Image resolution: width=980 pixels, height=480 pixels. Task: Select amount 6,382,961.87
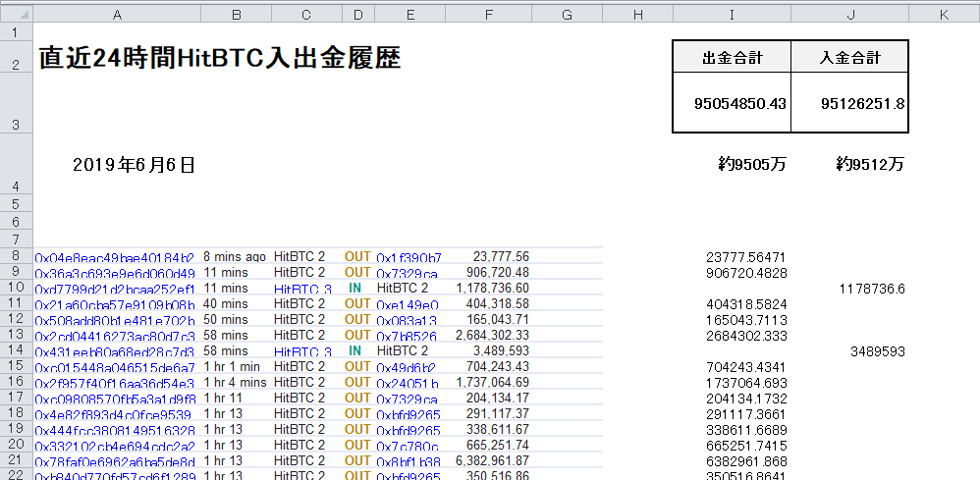coord(493,460)
